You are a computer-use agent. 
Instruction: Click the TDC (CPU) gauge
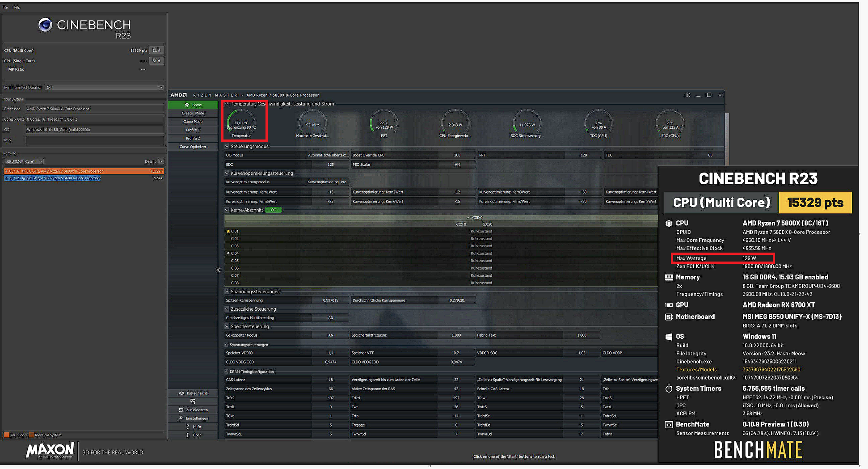(x=598, y=123)
